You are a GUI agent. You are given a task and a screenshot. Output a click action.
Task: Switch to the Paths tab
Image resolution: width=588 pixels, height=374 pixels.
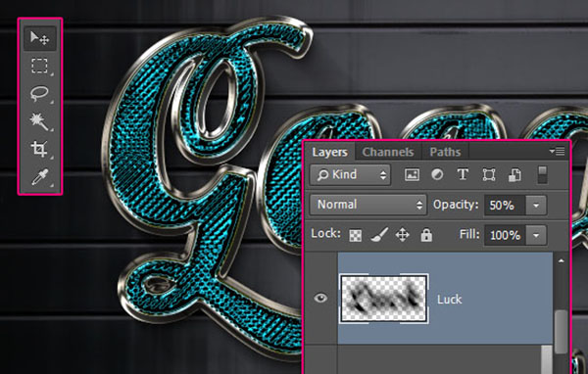445,152
